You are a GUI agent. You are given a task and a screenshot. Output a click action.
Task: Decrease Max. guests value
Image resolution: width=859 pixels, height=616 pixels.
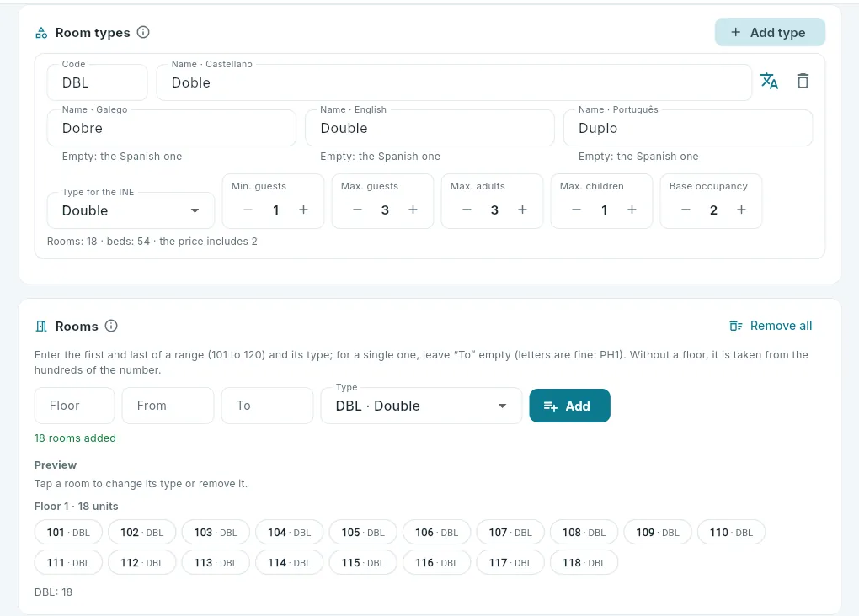(357, 210)
